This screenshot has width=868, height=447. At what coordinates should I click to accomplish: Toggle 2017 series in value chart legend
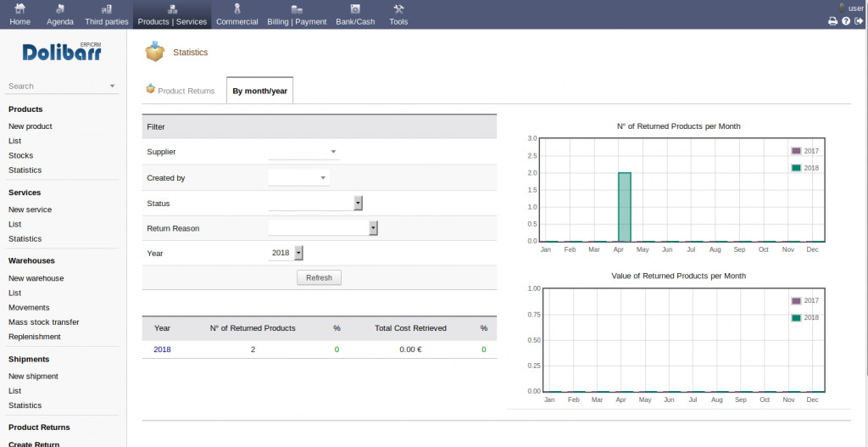(x=804, y=301)
